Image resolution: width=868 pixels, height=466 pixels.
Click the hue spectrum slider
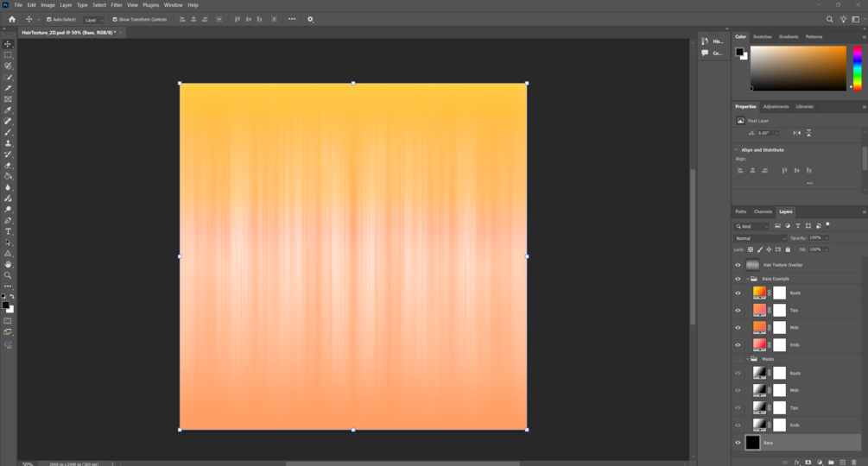[857, 68]
